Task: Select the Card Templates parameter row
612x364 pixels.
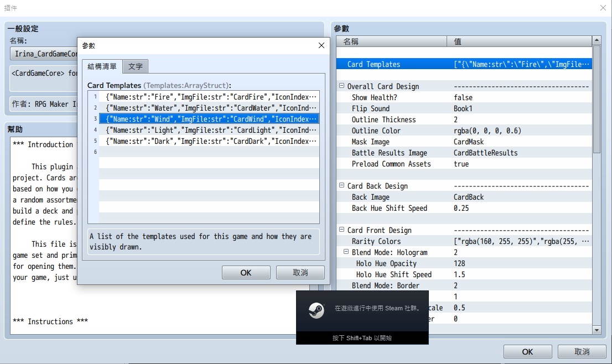Action: (x=464, y=64)
